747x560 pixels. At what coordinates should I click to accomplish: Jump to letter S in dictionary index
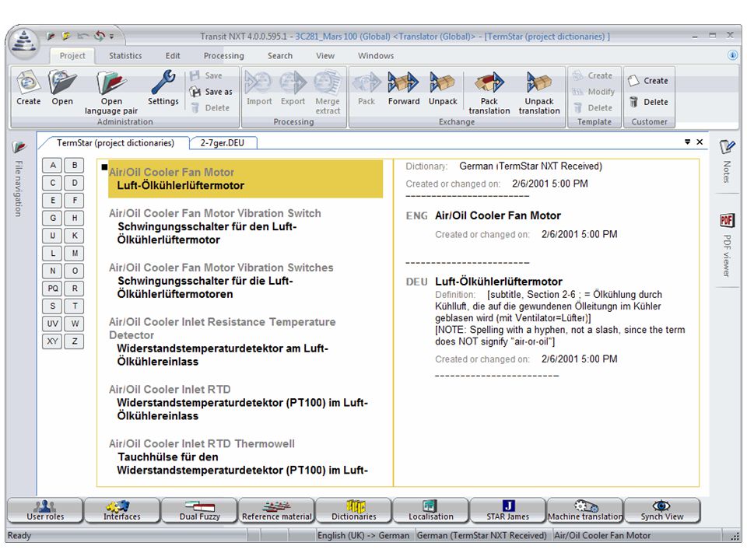53,306
